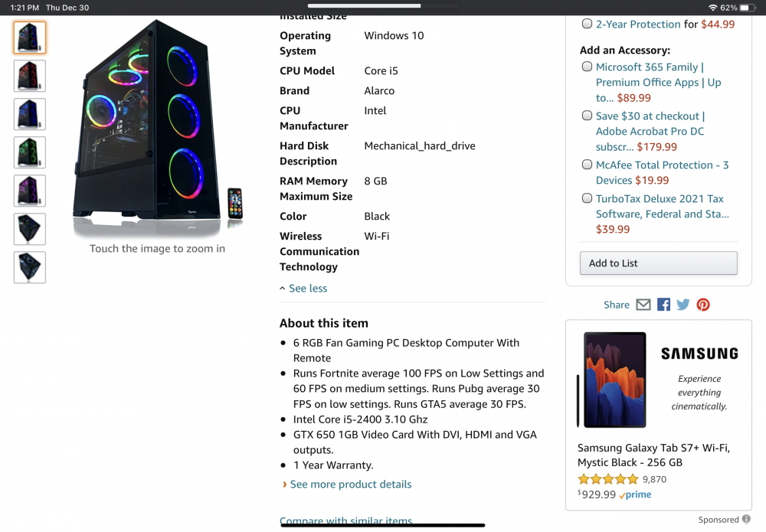This screenshot has width=766, height=532.
Task: Tap the Sponsored info icon
Action: pyautogui.click(x=747, y=519)
